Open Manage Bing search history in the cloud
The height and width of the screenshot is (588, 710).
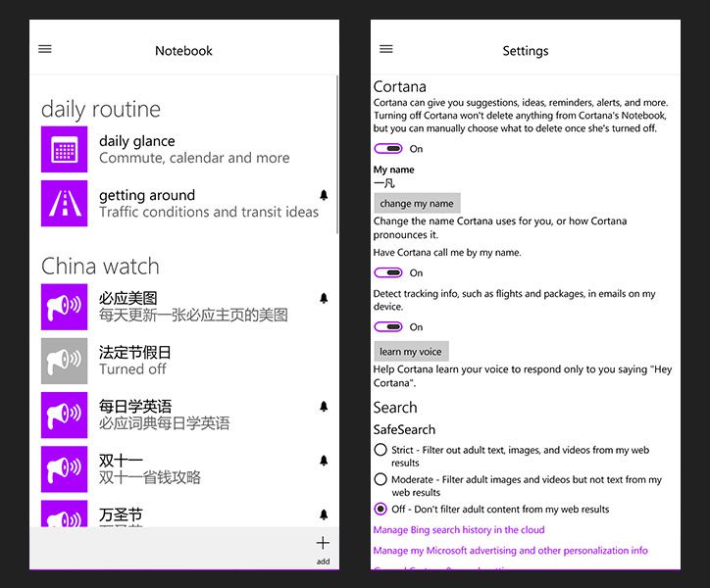459,529
